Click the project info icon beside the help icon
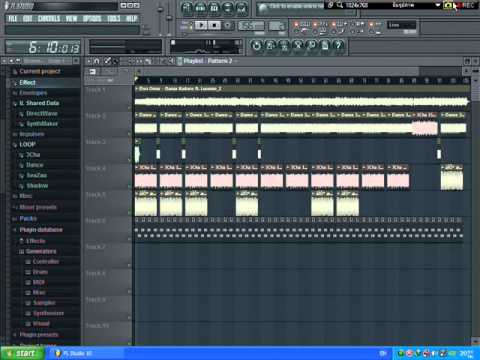This screenshot has width=480, height=360. tap(325, 45)
